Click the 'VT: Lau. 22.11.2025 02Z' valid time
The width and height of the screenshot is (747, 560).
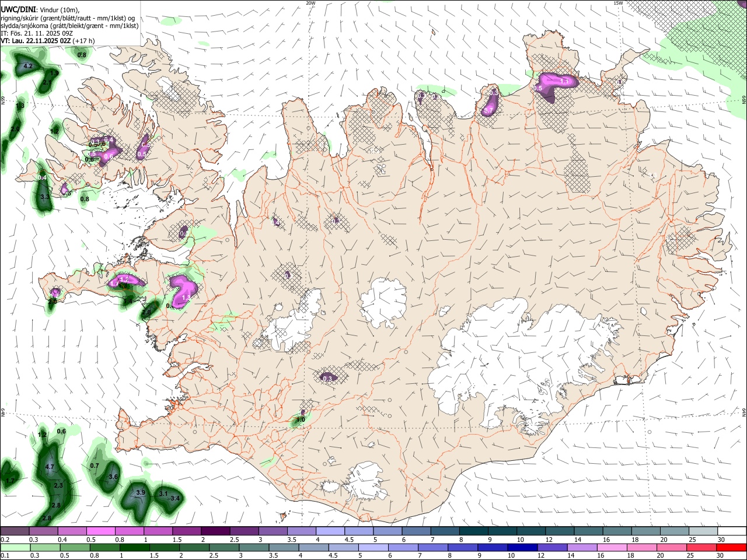click(36, 41)
